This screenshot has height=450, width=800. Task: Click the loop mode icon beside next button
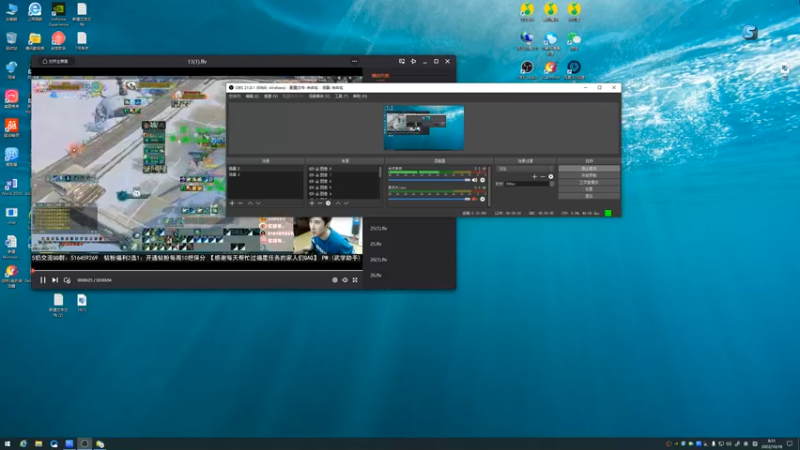pyautogui.click(x=67, y=280)
